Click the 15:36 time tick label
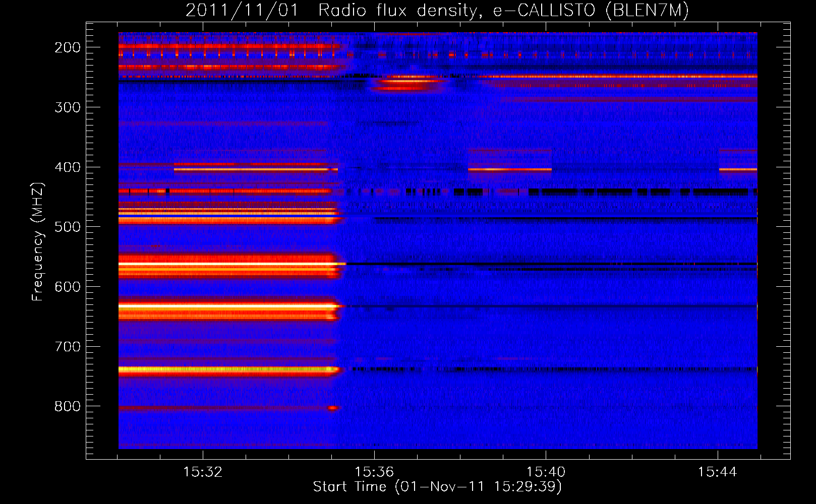 click(x=374, y=472)
